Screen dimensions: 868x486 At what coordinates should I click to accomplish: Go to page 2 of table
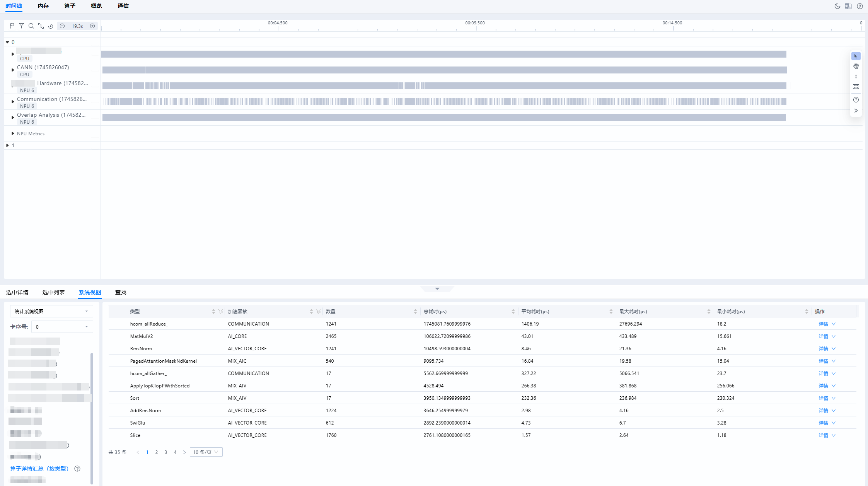(x=157, y=452)
